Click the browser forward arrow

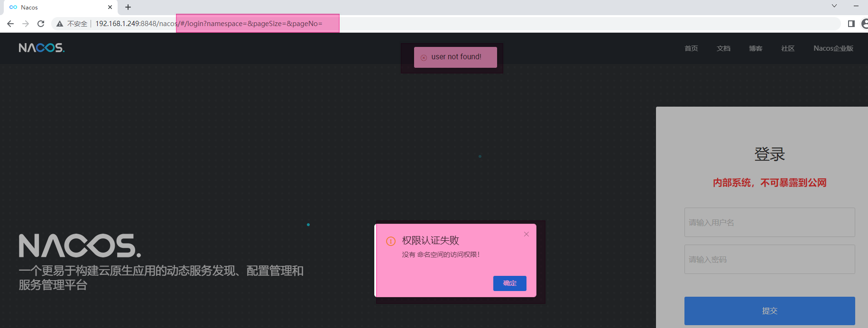pyautogui.click(x=26, y=24)
